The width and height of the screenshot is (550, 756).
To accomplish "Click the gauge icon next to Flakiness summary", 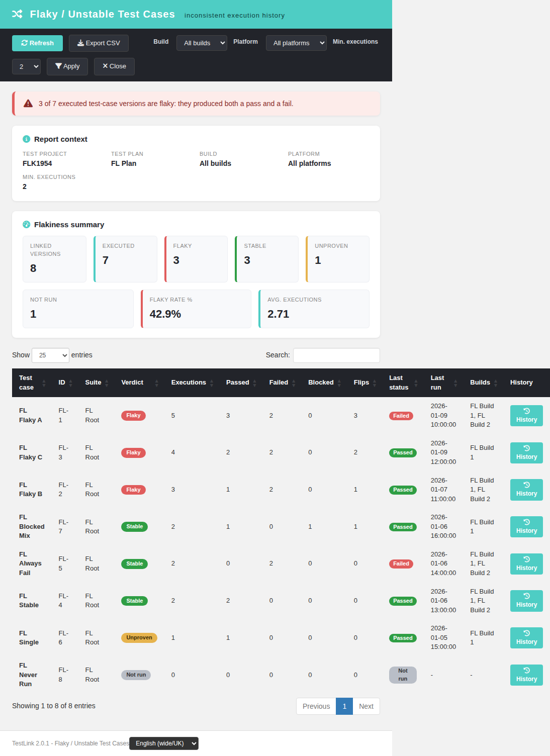I will 26,225.
